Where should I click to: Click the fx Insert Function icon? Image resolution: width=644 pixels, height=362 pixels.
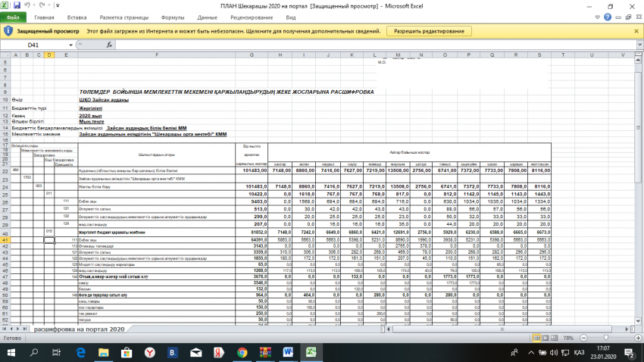(x=109, y=45)
